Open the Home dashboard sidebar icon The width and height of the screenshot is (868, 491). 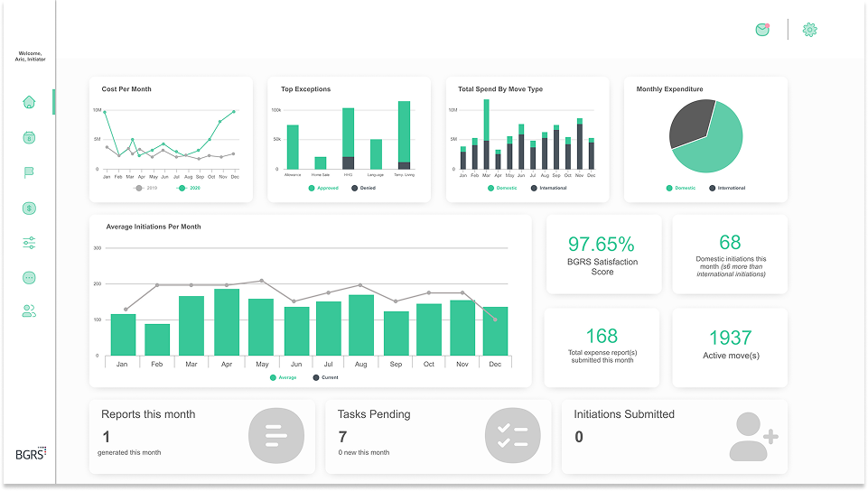[29, 102]
